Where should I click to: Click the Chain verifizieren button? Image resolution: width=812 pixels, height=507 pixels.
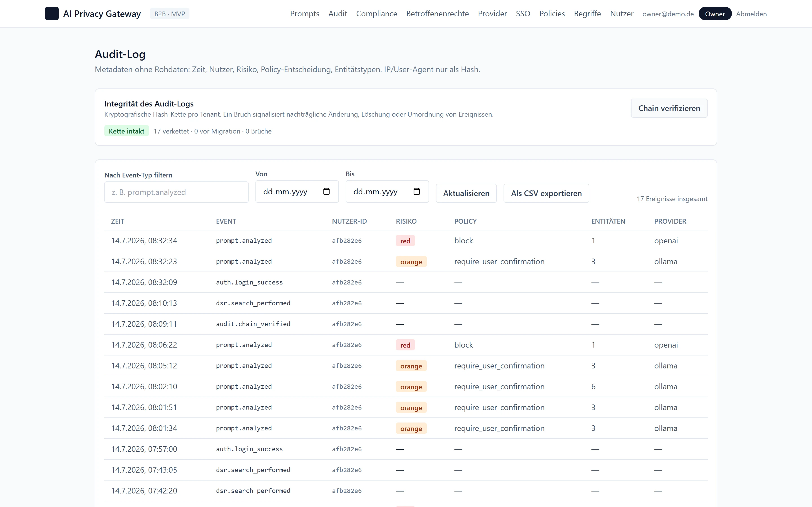point(669,108)
